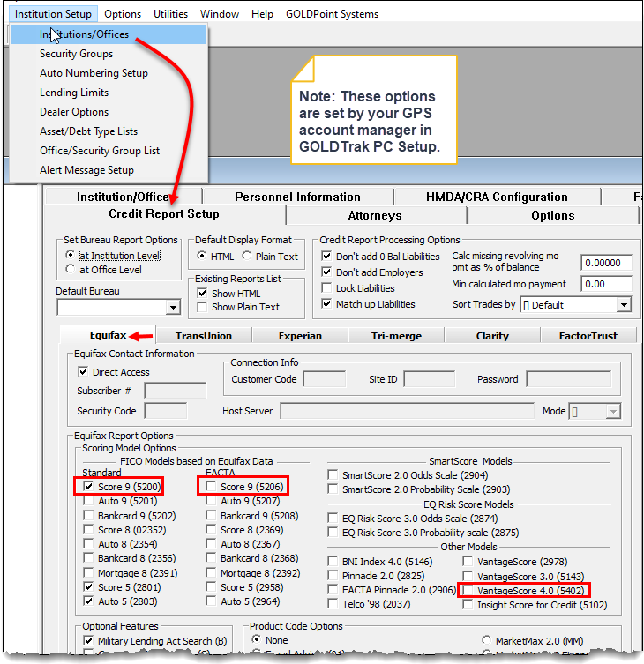Enable Lock Liabilities checkbox
This screenshot has height=664, width=644.
tap(326, 288)
